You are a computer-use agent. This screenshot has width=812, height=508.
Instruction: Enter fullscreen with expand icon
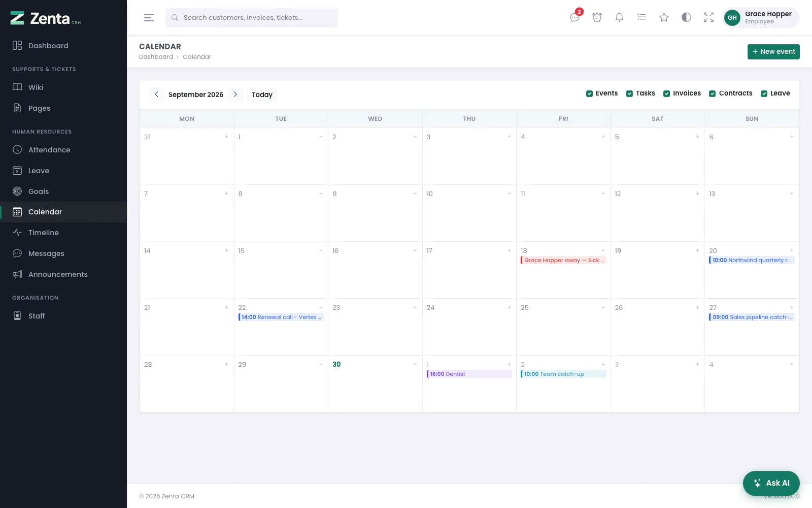(708, 17)
